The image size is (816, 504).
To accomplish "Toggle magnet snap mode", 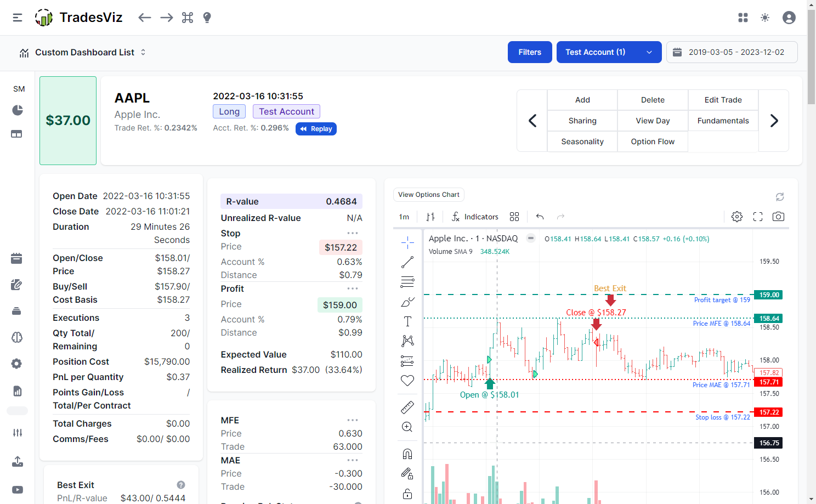I will [407, 453].
